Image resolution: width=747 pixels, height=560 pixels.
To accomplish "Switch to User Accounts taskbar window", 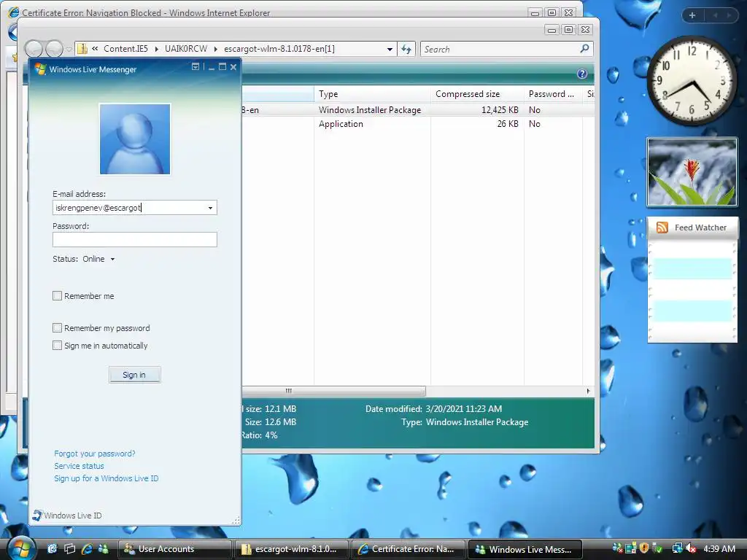I will [174, 549].
